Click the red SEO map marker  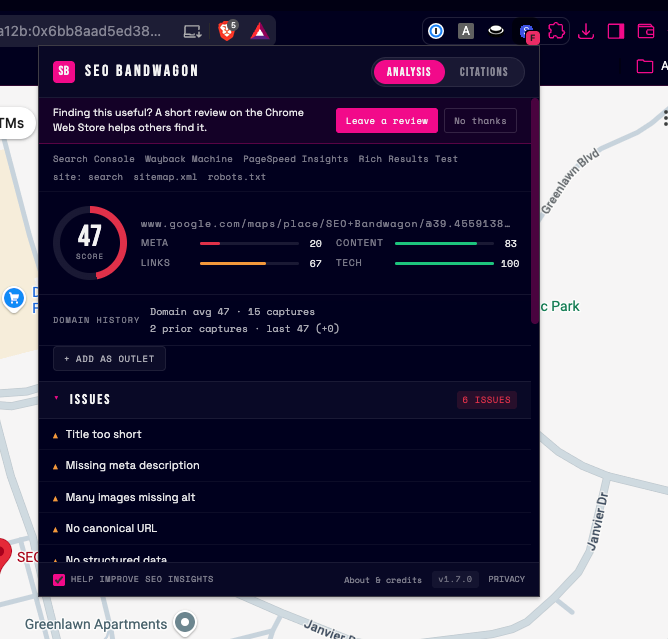tap(4, 554)
